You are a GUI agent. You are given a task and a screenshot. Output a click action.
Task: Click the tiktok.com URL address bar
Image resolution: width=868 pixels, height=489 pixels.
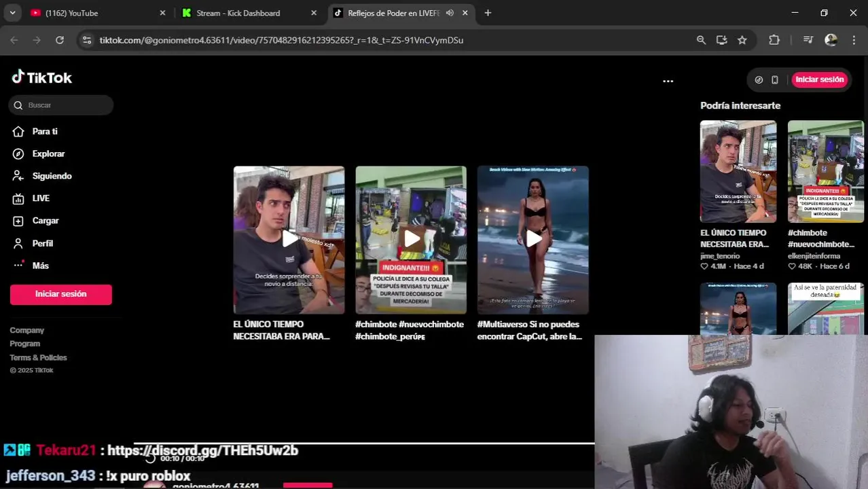281,40
